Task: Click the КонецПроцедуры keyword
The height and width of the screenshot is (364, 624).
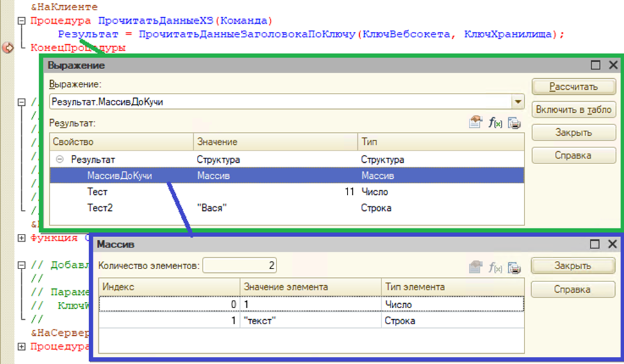Action: tap(78, 47)
